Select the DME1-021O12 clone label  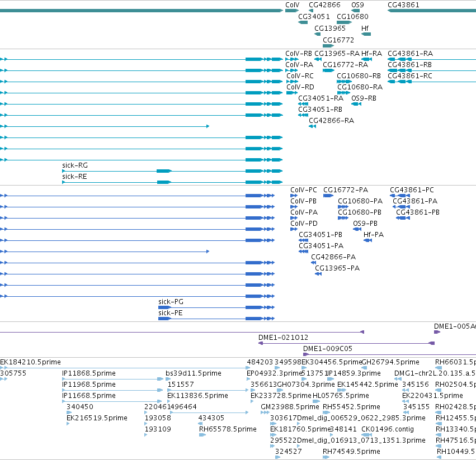tap(283, 338)
